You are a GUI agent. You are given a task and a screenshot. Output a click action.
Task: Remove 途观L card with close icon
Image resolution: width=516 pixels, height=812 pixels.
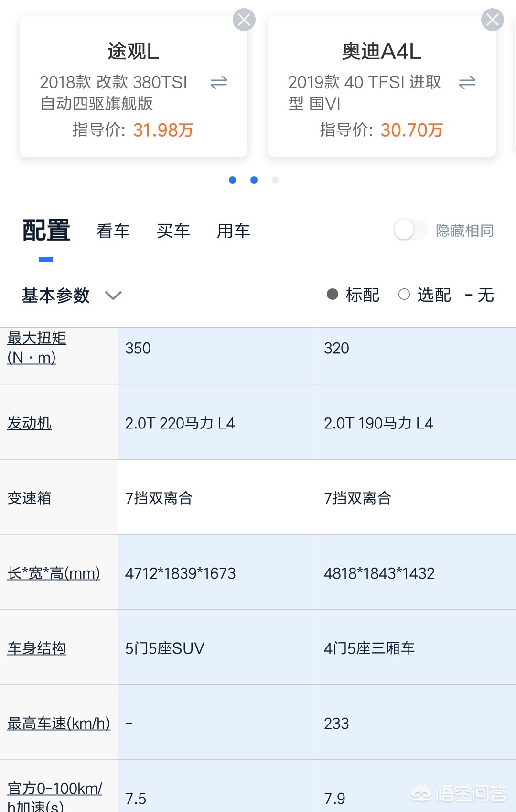244,20
